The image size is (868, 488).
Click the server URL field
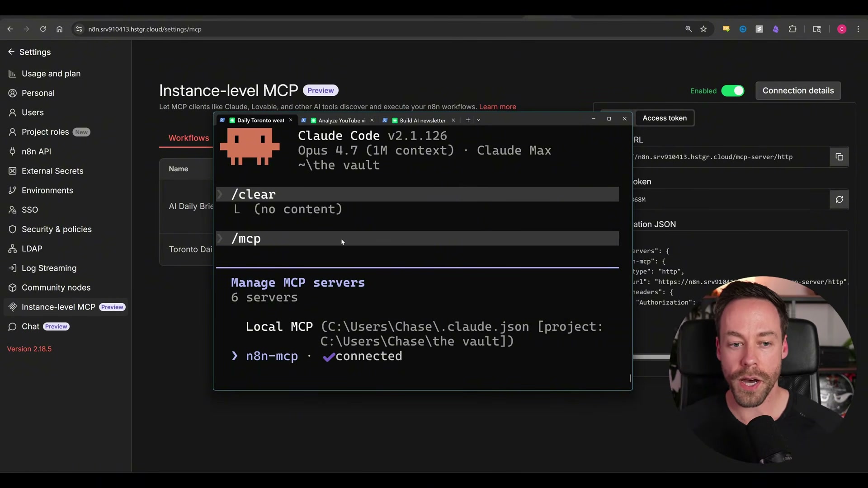731,157
